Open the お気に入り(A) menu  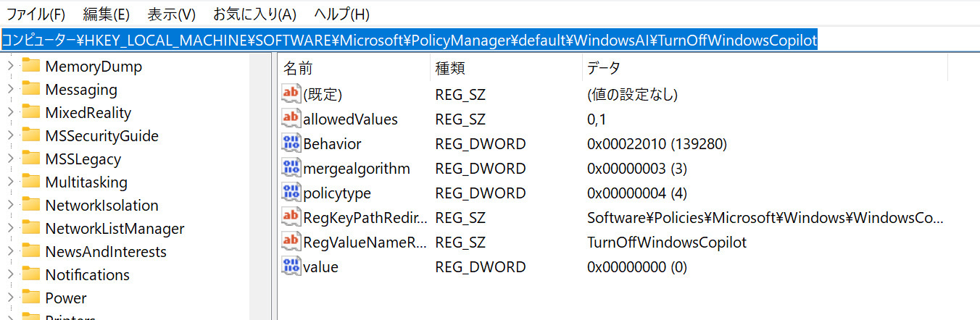click(255, 14)
